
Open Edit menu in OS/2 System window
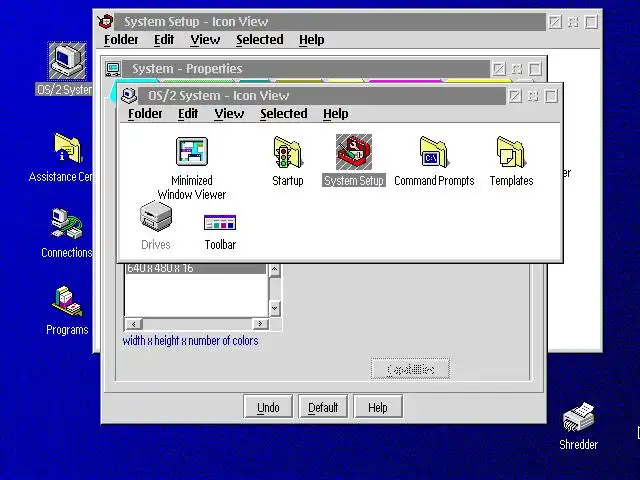point(188,113)
